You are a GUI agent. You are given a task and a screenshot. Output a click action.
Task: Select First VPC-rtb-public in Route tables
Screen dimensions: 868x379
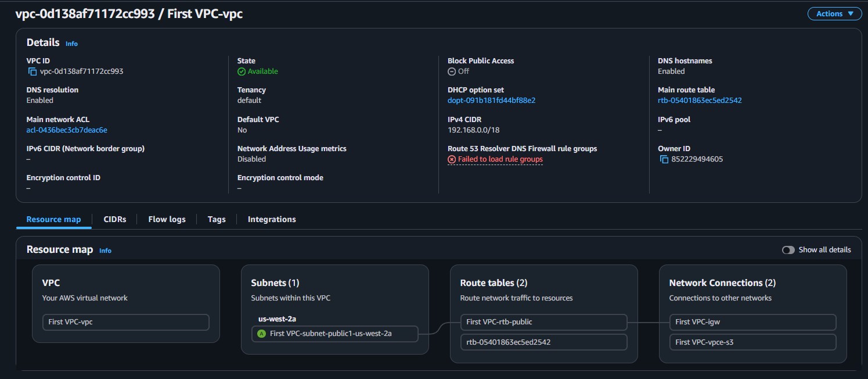543,321
